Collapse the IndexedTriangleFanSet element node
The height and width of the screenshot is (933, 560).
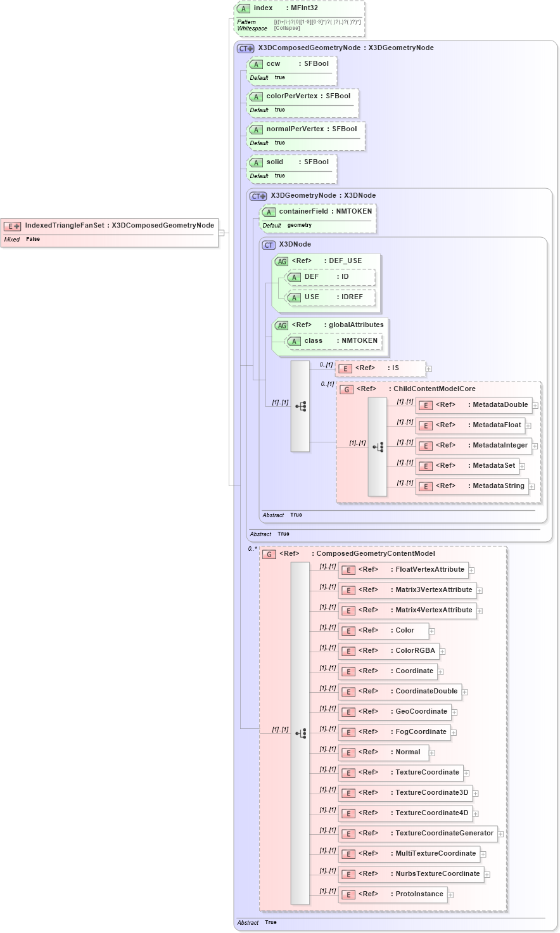pyautogui.click(x=222, y=233)
